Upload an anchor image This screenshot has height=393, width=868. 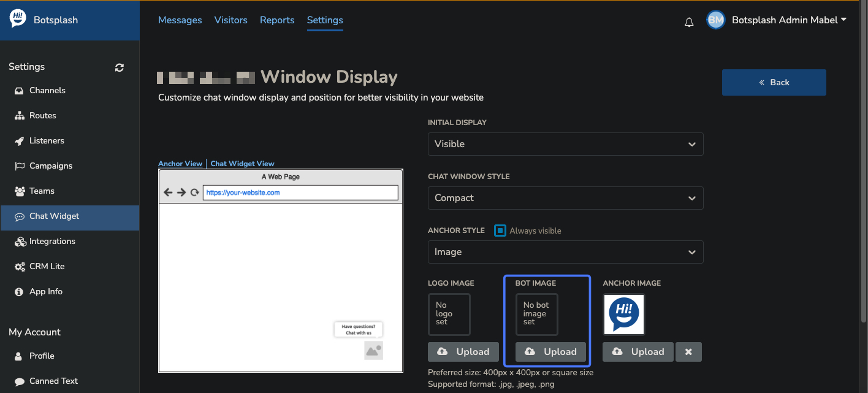638,352
